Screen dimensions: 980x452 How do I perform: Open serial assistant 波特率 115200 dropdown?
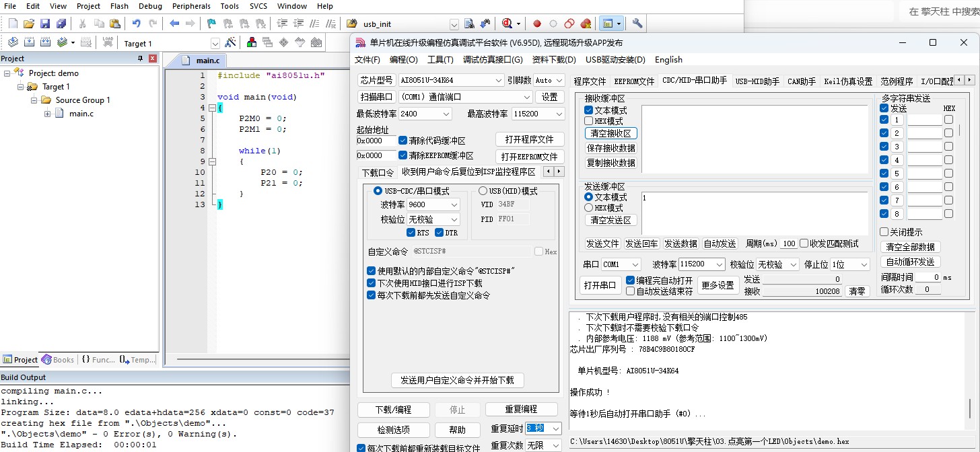(720, 264)
